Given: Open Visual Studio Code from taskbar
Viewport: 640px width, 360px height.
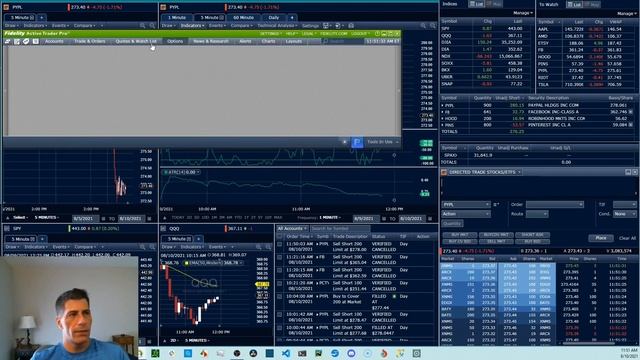Looking at the screenshot, I should point(286,353).
